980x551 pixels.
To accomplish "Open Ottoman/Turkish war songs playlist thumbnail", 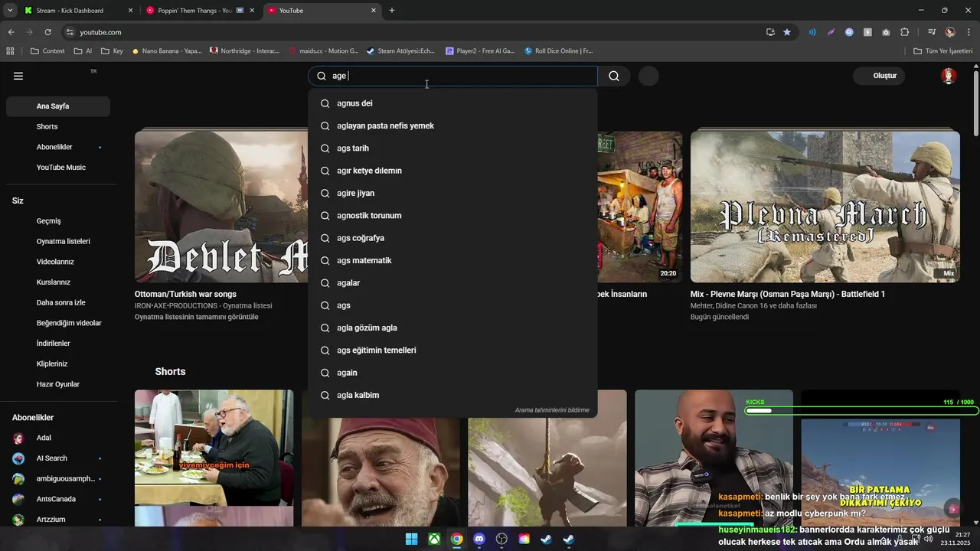I will click(221, 207).
